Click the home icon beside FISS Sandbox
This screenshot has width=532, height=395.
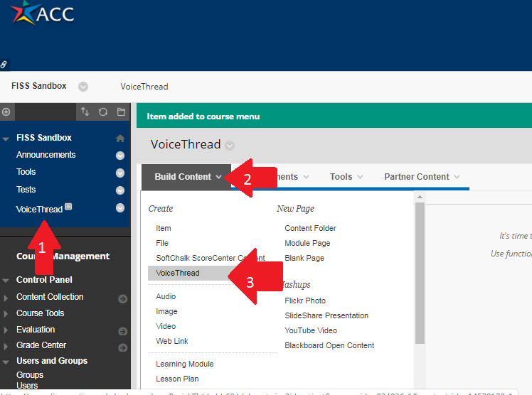point(120,139)
